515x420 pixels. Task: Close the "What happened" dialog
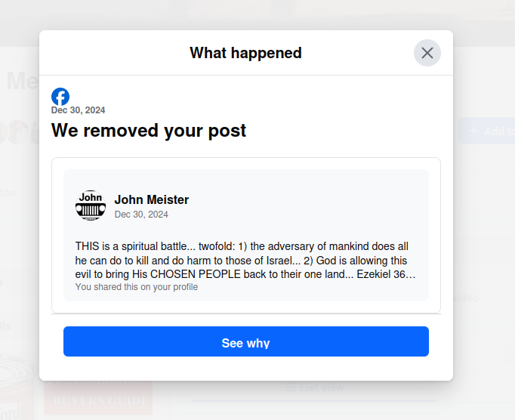click(x=427, y=53)
